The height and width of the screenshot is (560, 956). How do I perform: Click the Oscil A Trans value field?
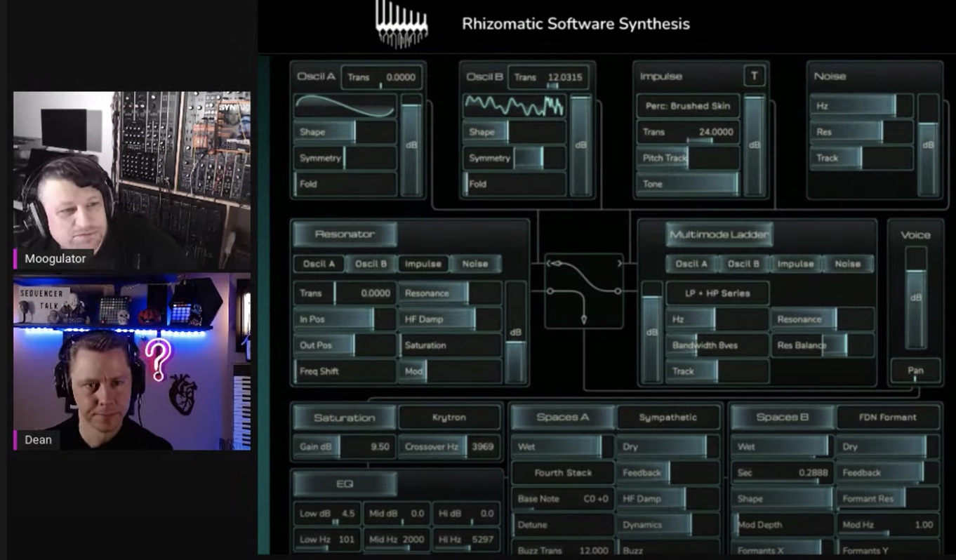381,77
